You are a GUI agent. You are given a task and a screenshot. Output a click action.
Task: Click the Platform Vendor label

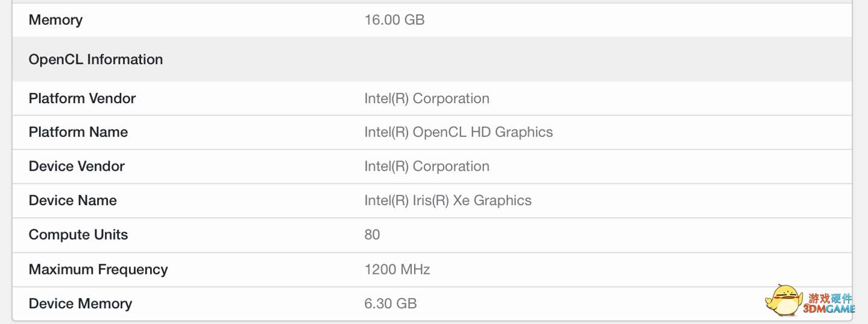pyautogui.click(x=82, y=98)
